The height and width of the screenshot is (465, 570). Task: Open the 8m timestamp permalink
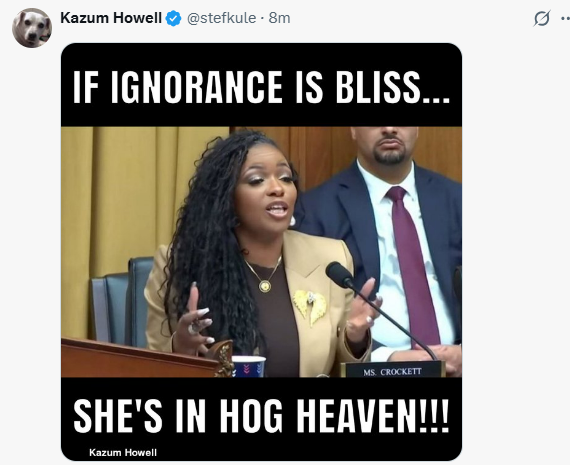pos(279,18)
